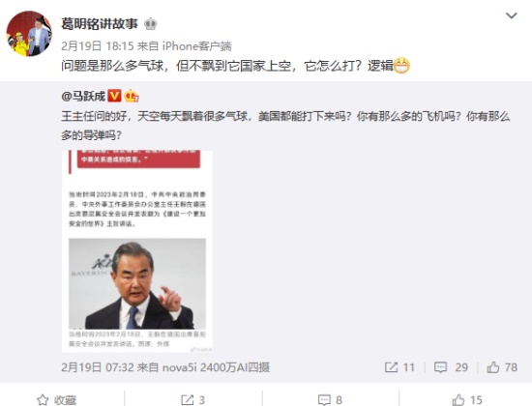Screen dimensions: 532x406
Task: Select the grinning emoji after 逻辑
Action: [x=401, y=66]
